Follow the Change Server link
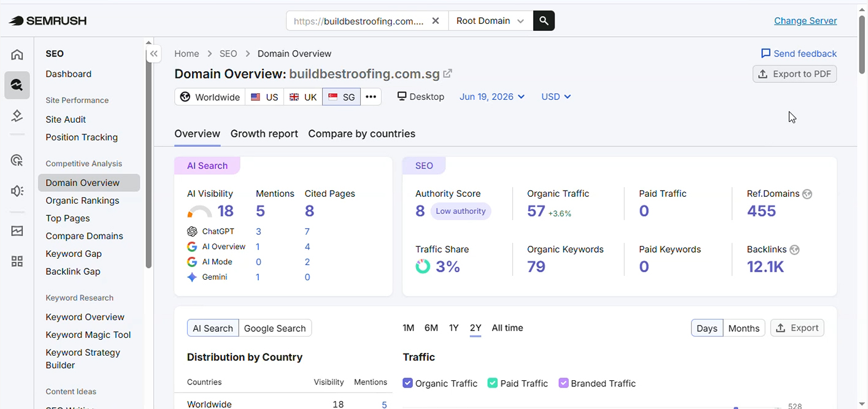 tap(805, 21)
